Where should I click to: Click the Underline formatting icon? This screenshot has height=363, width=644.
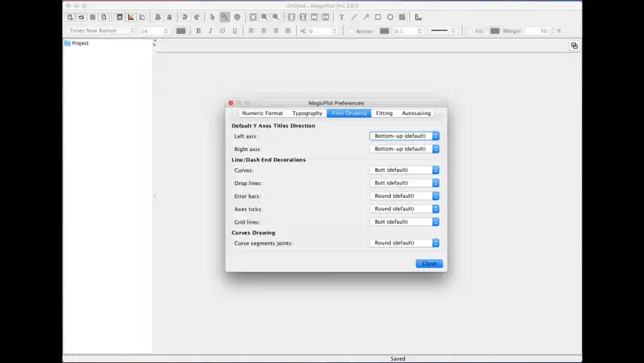[x=235, y=31]
